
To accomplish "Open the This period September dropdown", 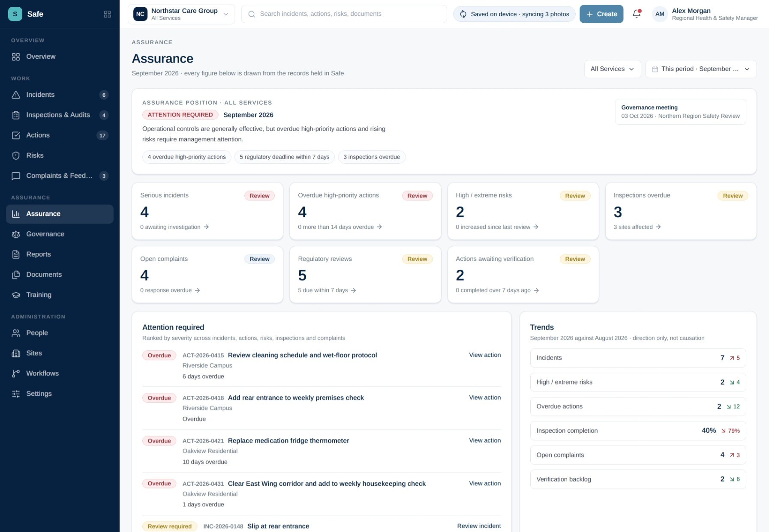I will (x=701, y=69).
